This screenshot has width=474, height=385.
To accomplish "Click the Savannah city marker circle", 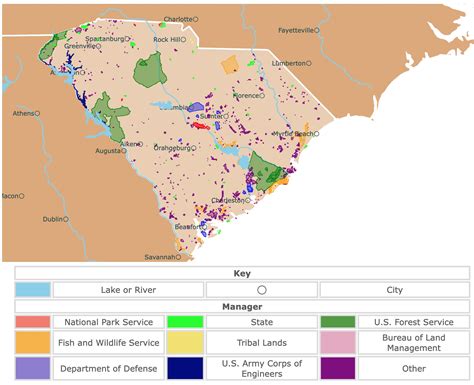I will coord(178,257).
